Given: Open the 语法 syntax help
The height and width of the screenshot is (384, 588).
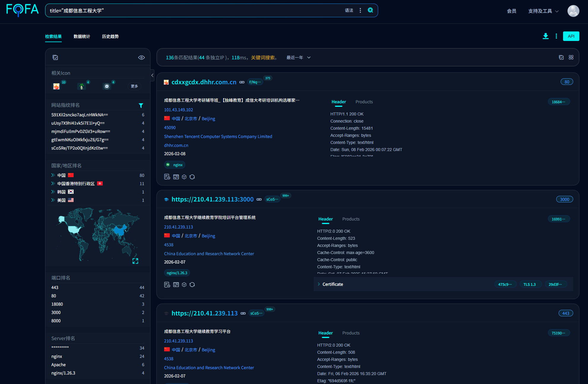Looking at the screenshot, I should pos(349,10).
